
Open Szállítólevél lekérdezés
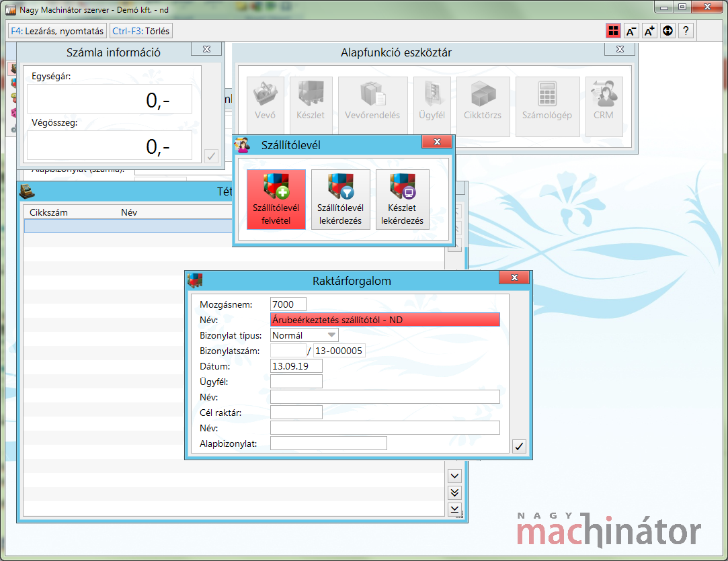coord(340,200)
